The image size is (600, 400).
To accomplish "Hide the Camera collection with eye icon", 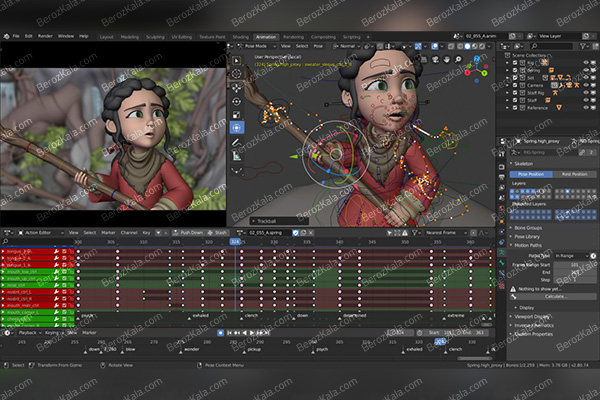I will coord(586,85).
